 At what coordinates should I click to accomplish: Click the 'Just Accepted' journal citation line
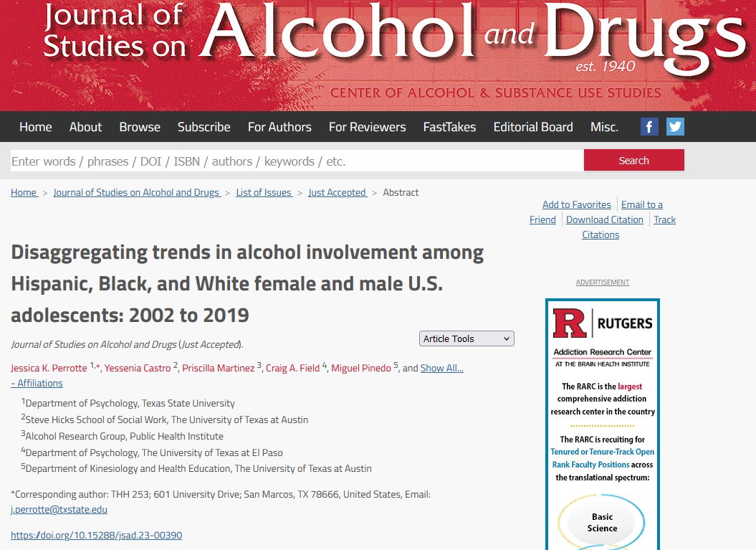pos(128,344)
